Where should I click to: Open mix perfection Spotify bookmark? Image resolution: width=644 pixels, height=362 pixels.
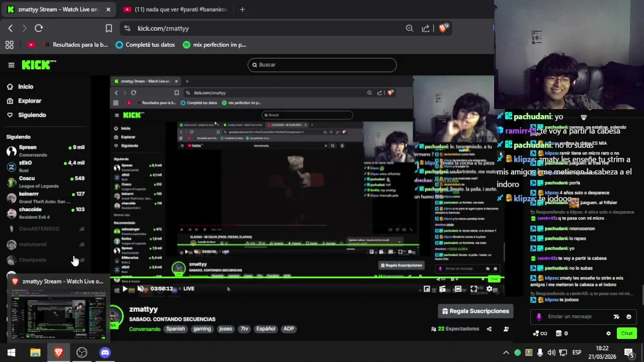tap(215, 45)
